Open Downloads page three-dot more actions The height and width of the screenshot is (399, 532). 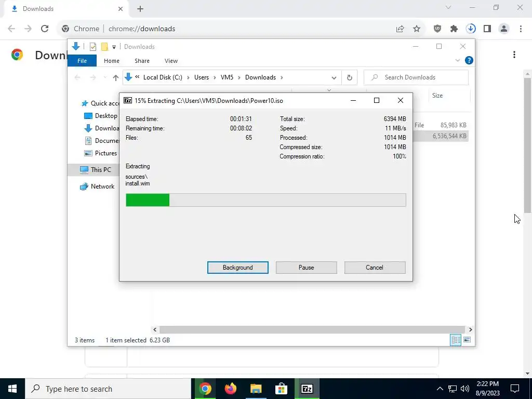(514, 55)
